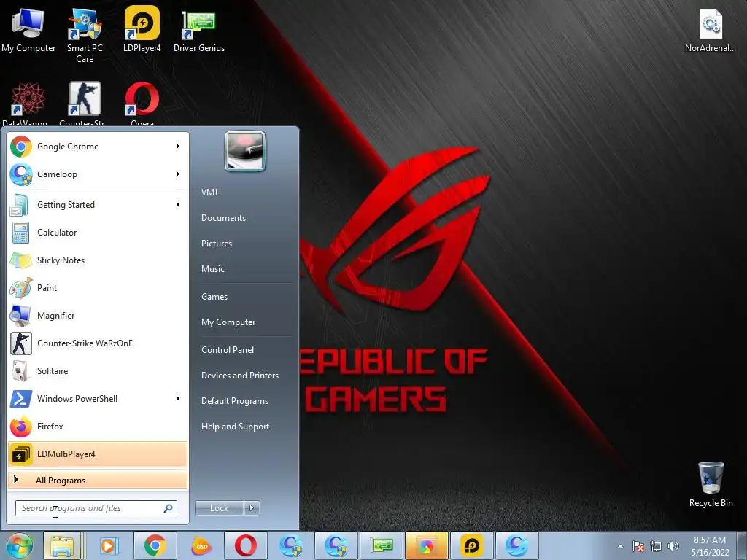Image resolution: width=747 pixels, height=560 pixels.
Task: Launch Paint from the Start menu
Action: pos(98,287)
